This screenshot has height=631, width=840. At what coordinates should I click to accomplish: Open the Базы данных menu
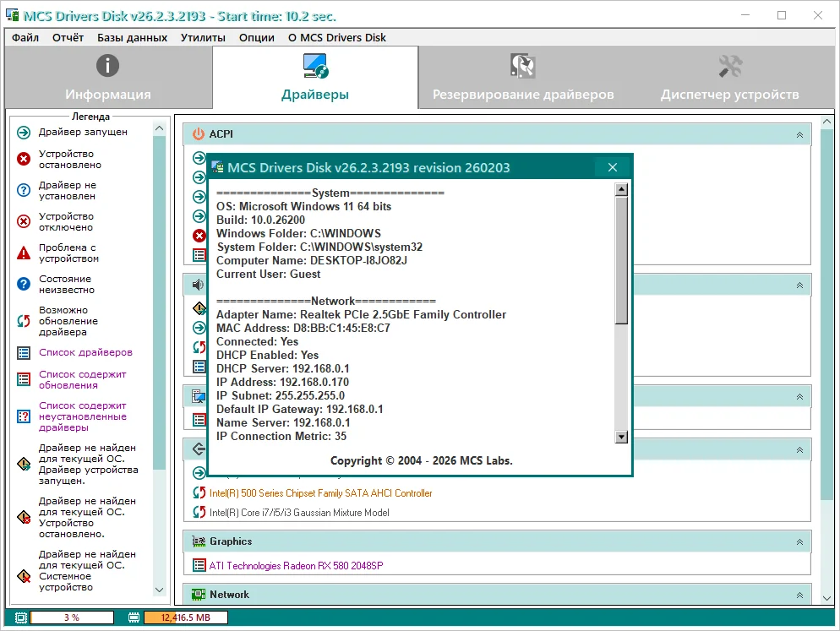click(x=132, y=37)
